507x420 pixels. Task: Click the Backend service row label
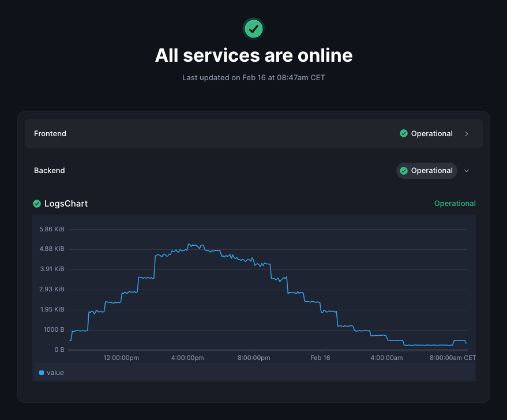[50, 171]
